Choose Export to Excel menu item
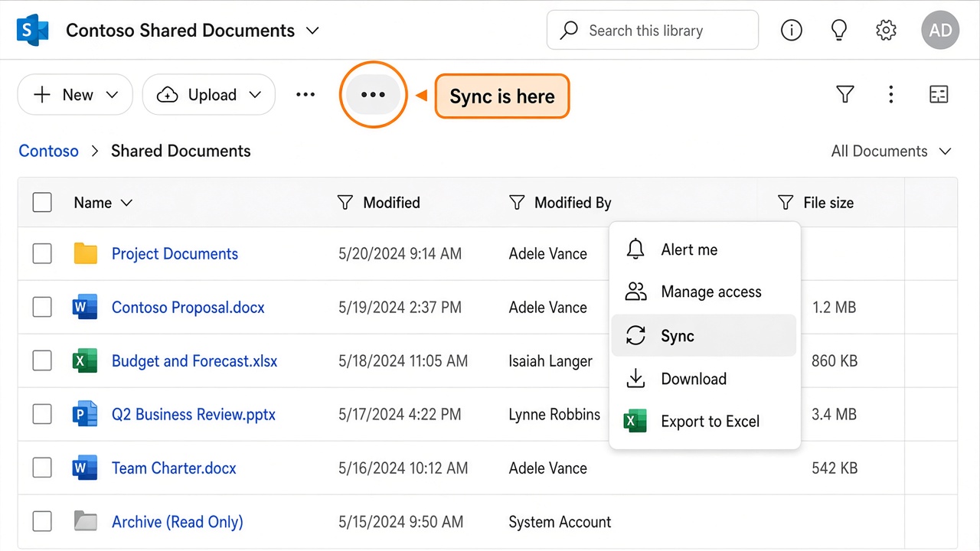The width and height of the screenshot is (980, 551). pyautogui.click(x=704, y=421)
